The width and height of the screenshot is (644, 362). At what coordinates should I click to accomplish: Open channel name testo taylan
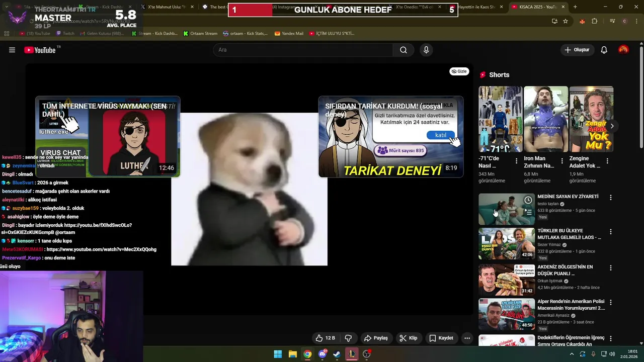coord(548,204)
